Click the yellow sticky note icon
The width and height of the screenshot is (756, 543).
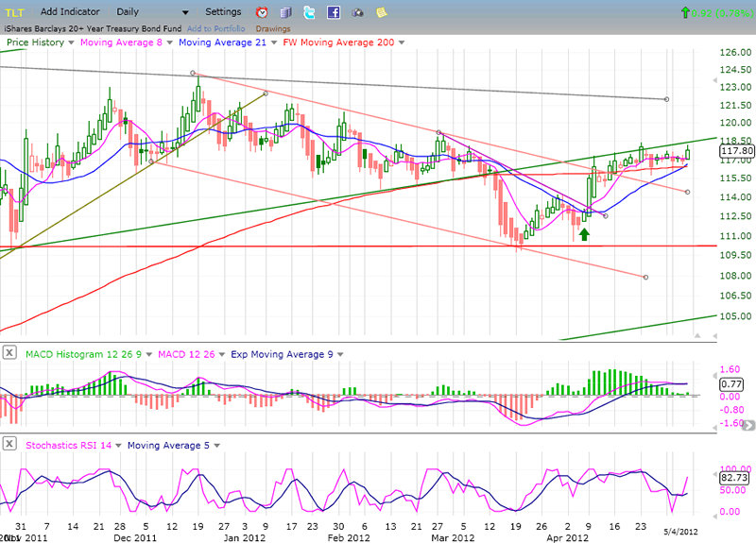381,12
